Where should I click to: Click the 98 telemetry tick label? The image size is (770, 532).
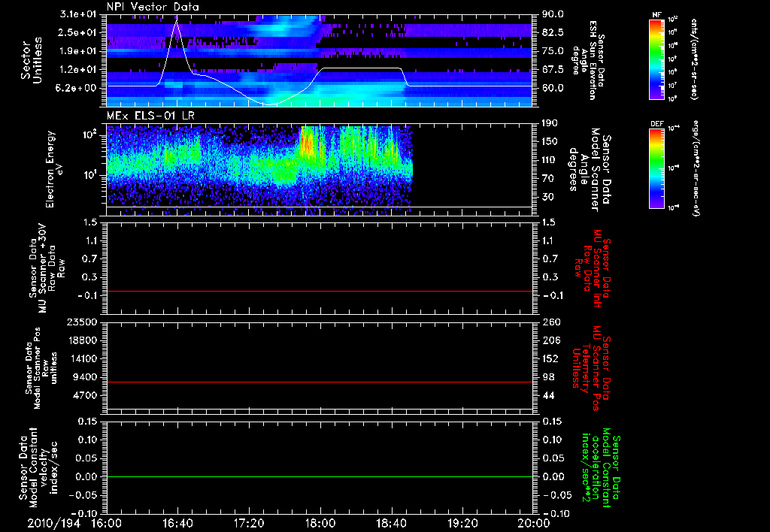point(549,377)
